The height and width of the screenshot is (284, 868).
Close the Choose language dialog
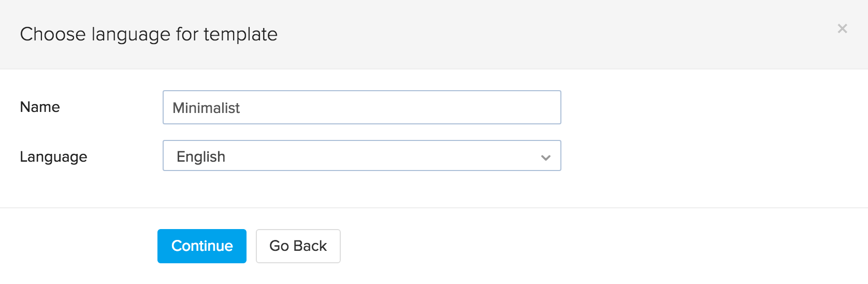pyautogui.click(x=842, y=29)
